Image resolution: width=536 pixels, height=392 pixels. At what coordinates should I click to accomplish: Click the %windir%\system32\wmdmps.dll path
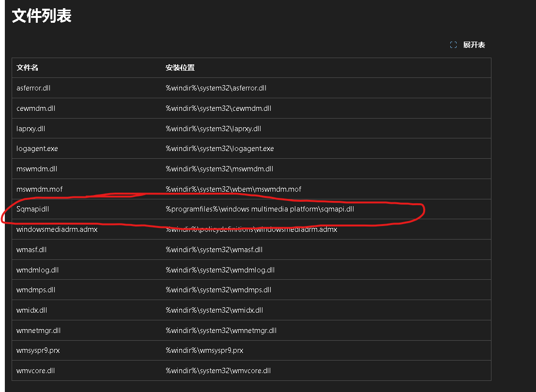pyautogui.click(x=218, y=290)
